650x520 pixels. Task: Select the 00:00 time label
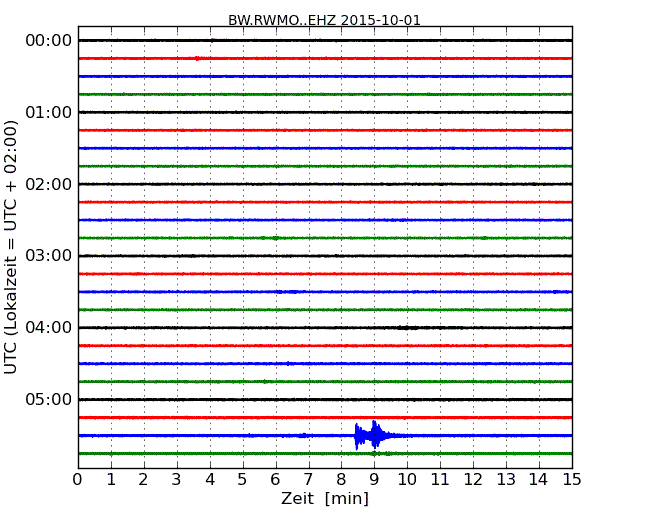tap(49, 41)
